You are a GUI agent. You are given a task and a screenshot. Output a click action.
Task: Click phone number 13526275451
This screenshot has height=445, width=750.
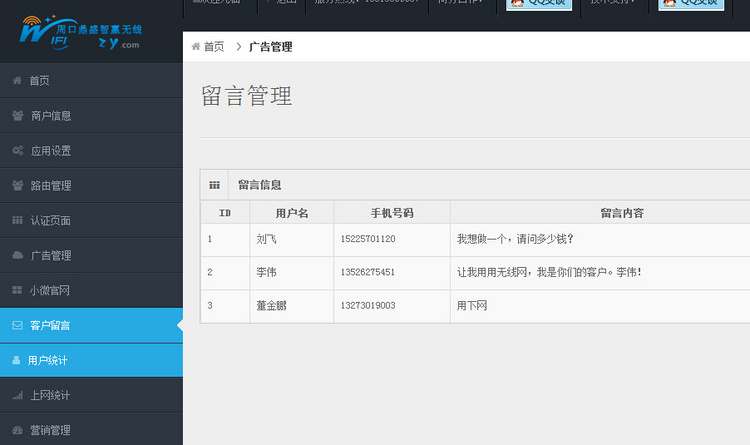click(368, 272)
